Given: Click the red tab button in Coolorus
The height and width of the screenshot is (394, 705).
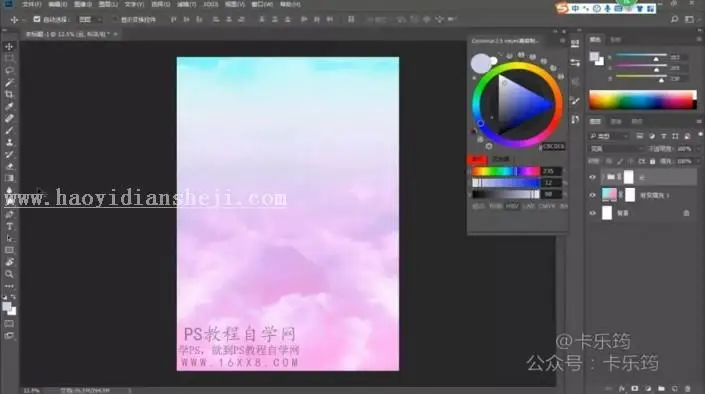Looking at the screenshot, I should click(477, 159).
